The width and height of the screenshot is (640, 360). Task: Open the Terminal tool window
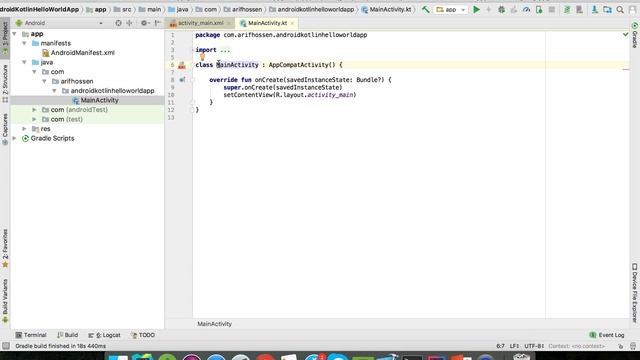coord(31,335)
